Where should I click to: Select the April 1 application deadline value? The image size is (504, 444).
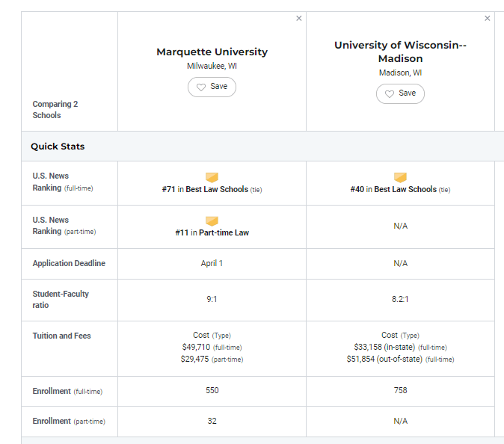pyautogui.click(x=212, y=263)
